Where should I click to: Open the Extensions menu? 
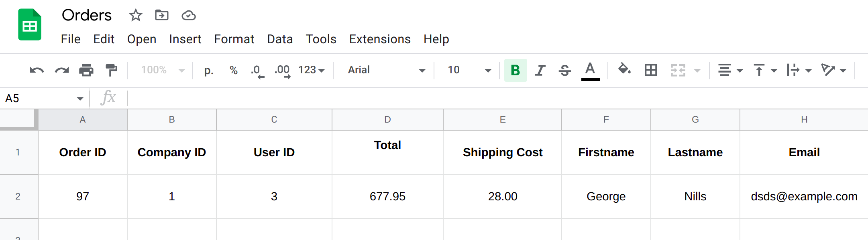[380, 39]
